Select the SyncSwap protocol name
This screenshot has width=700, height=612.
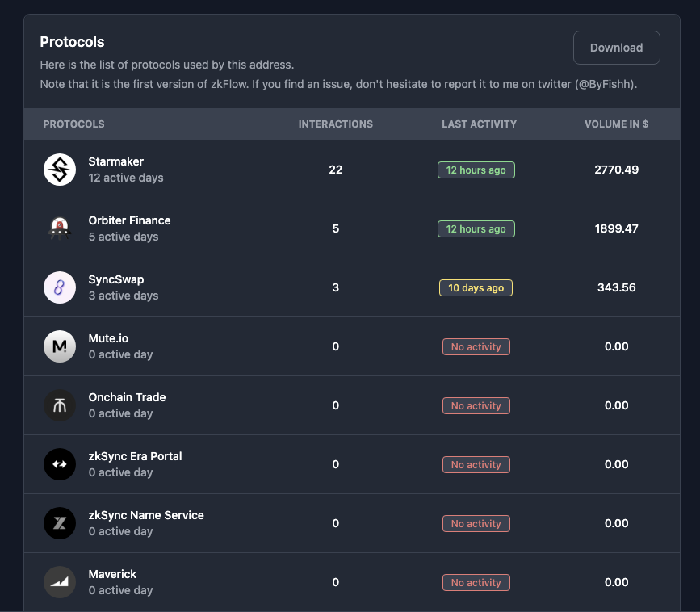click(x=115, y=279)
